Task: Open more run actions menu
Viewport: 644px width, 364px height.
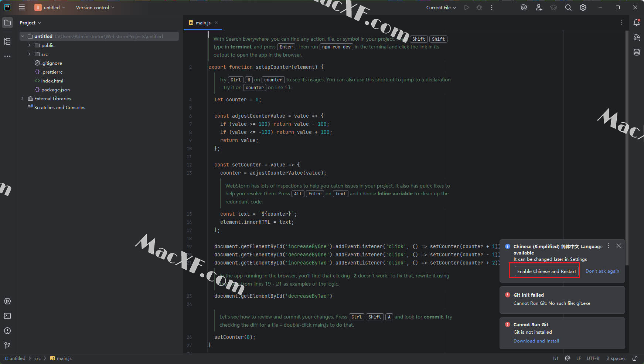Action: point(492,7)
